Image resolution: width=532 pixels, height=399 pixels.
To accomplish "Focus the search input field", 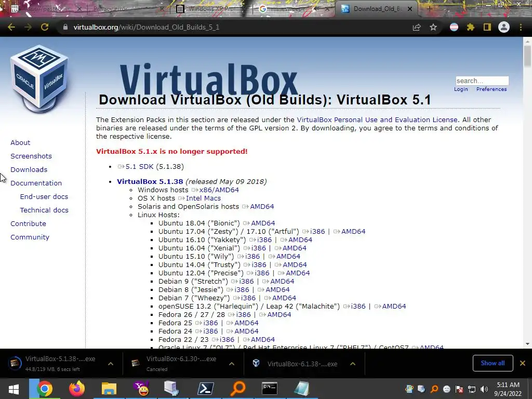I will point(482,81).
